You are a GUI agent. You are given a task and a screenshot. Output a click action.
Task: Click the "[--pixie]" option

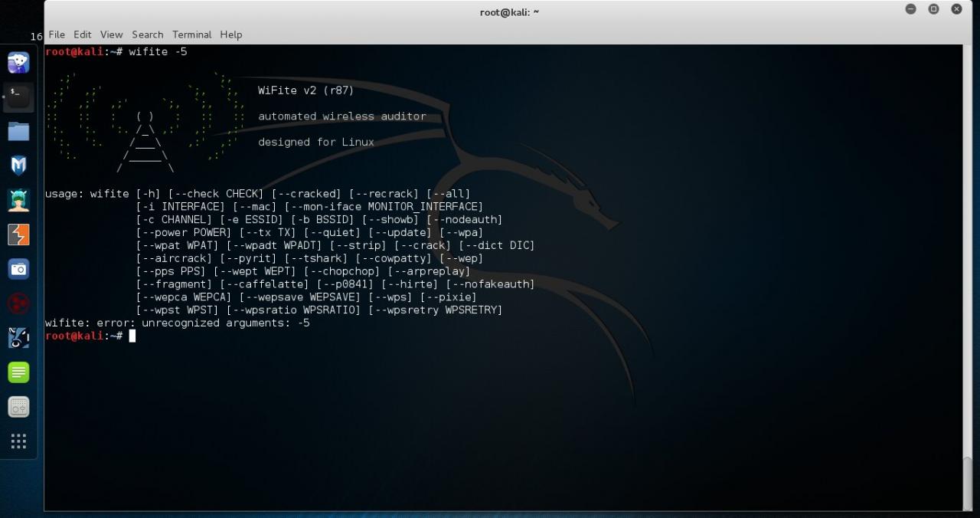click(449, 297)
